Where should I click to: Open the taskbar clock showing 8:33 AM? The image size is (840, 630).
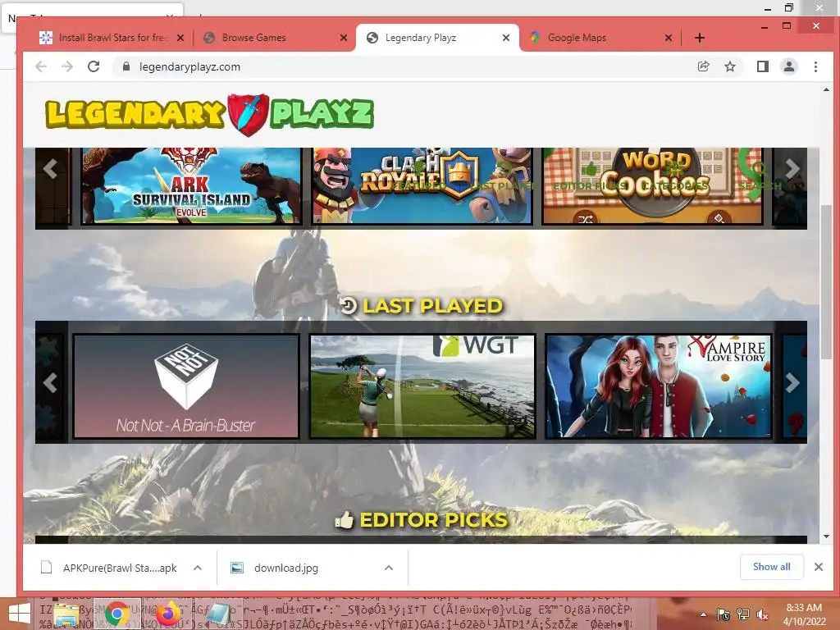804,614
